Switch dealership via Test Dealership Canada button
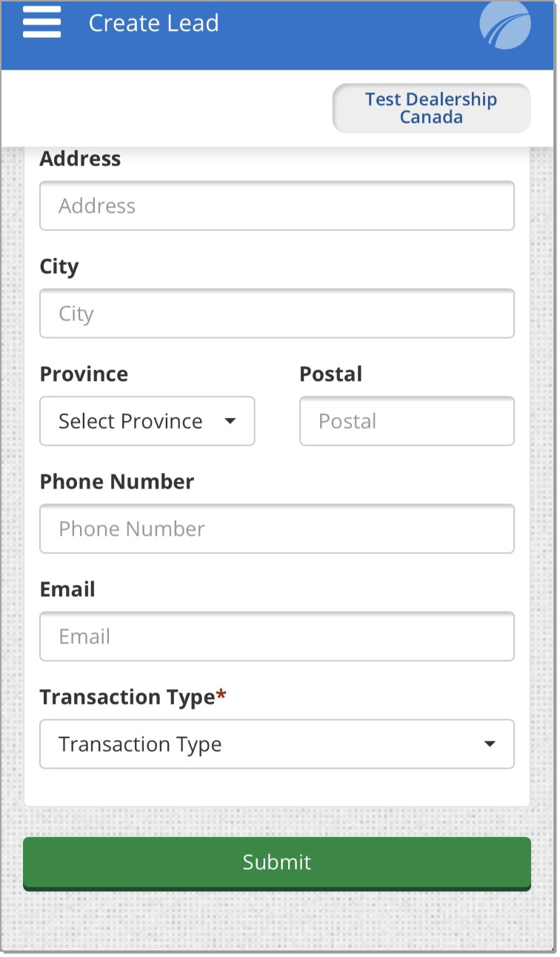 pos(431,108)
